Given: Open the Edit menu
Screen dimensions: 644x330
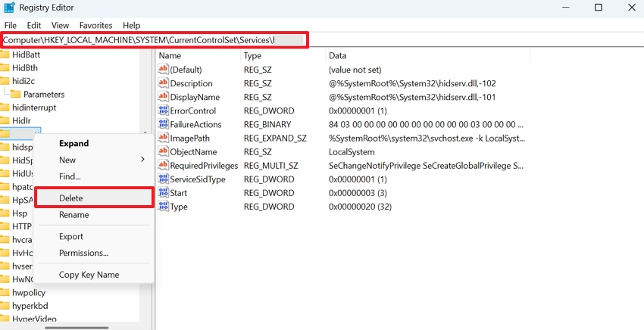Looking at the screenshot, I should [x=34, y=26].
